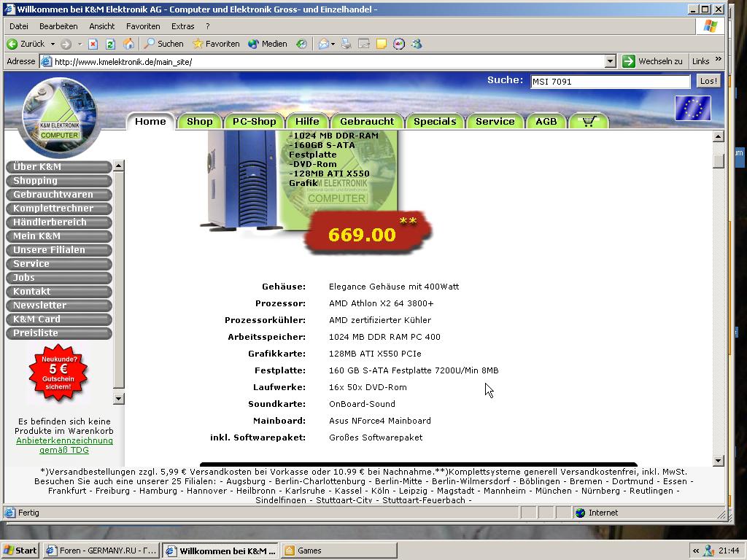The height and width of the screenshot is (560, 747).
Task: Open the Zurück back history dropdown arrow
Action: (x=53, y=44)
